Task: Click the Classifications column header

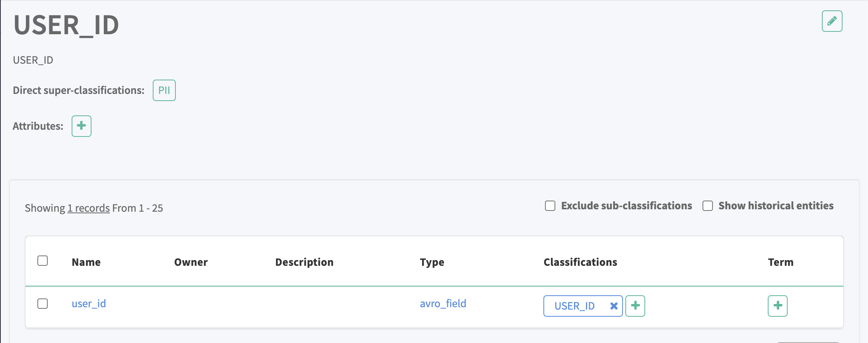Action: (580, 262)
